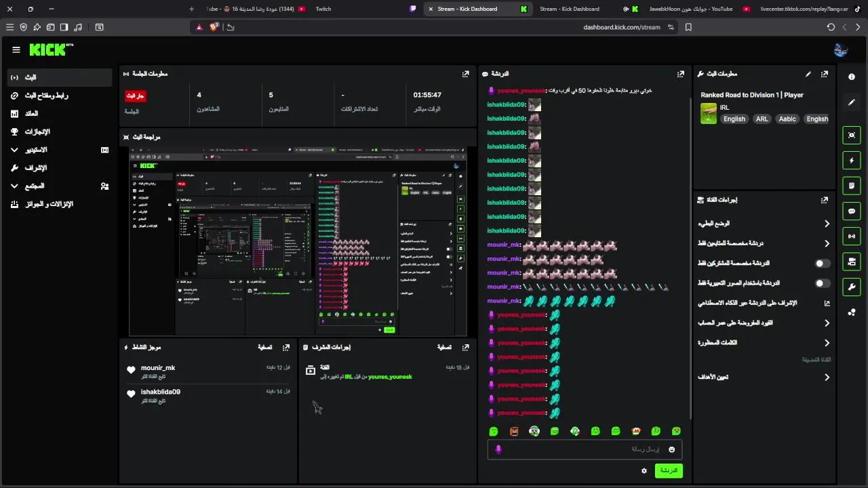Toggle the broadcast signal widget icon in right rail
868x488 pixels.
click(x=852, y=236)
